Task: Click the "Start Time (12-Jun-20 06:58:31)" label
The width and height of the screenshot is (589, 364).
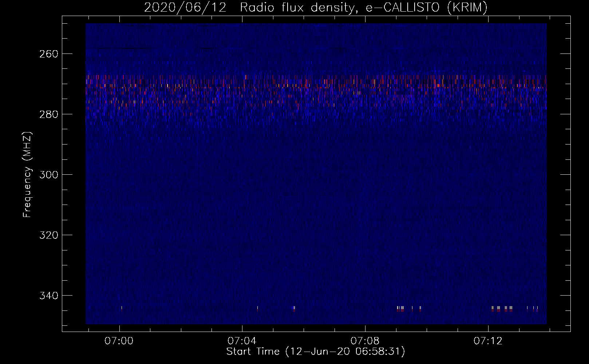Action: click(x=316, y=352)
